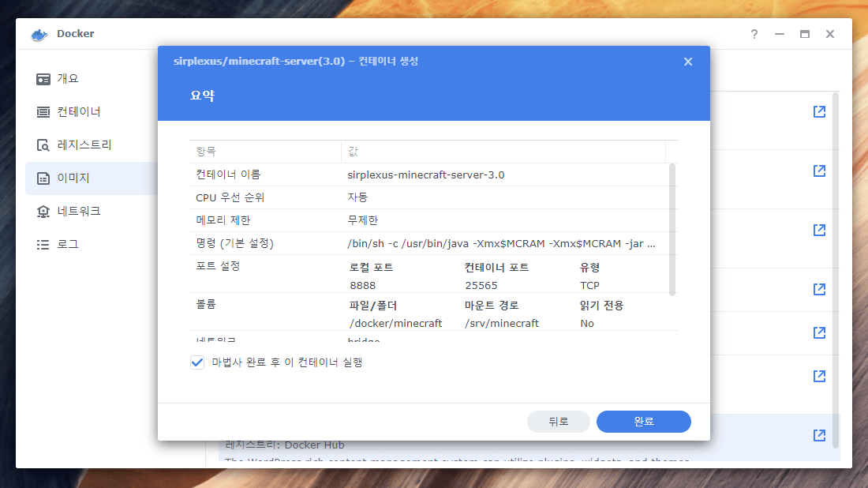Click the 네트워크 house icon
This screenshot has width=868, height=488.
tap(43, 212)
